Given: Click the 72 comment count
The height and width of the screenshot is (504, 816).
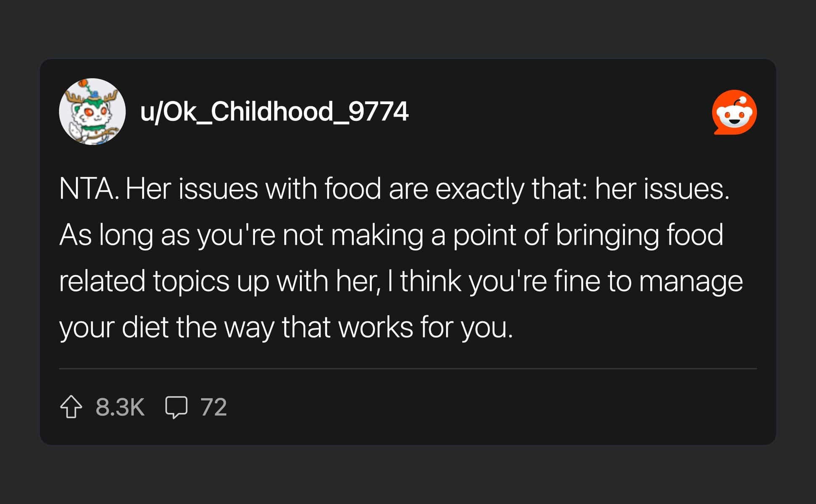Looking at the screenshot, I should pyautogui.click(x=213, y=407).
